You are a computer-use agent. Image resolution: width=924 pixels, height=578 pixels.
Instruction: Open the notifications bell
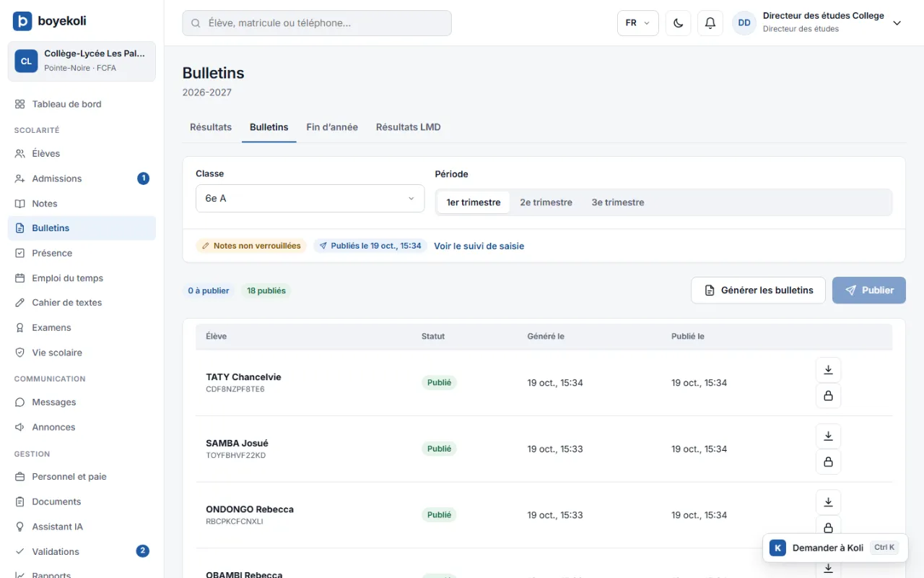coord(710,23)
